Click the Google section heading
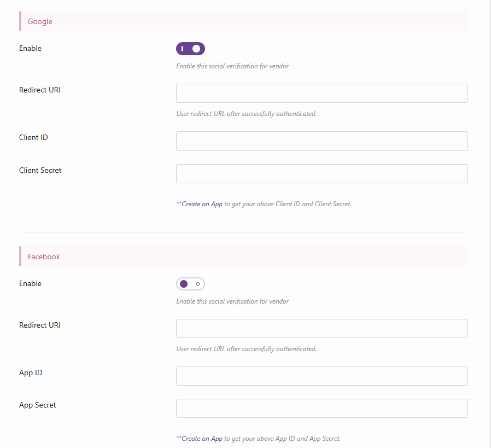This screenshot has height=448, width=491. pyautogui.click(x=40, y=21)
